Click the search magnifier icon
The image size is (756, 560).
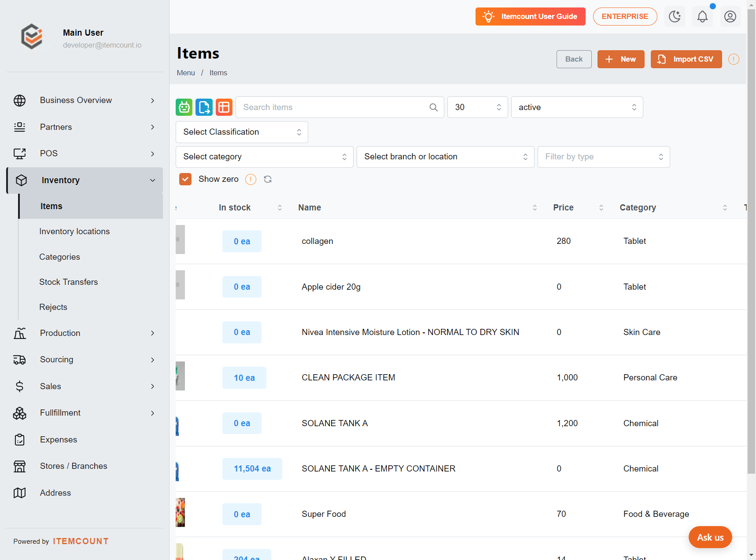tap(433, 107)
